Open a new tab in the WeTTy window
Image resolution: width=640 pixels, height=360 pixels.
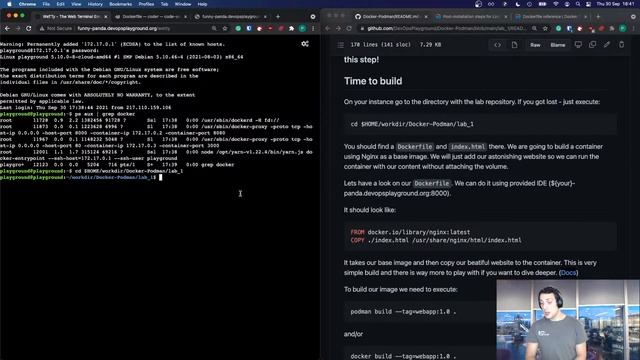tap(278, 17)
